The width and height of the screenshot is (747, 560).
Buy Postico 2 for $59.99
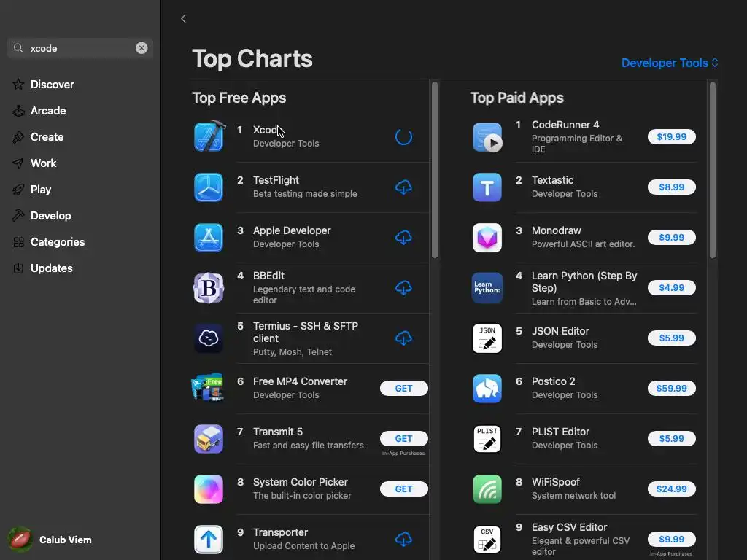click(x=671, y=388)
